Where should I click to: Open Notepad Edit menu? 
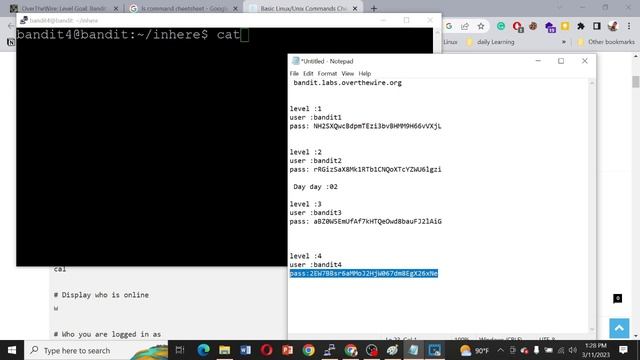coord(308,73)
